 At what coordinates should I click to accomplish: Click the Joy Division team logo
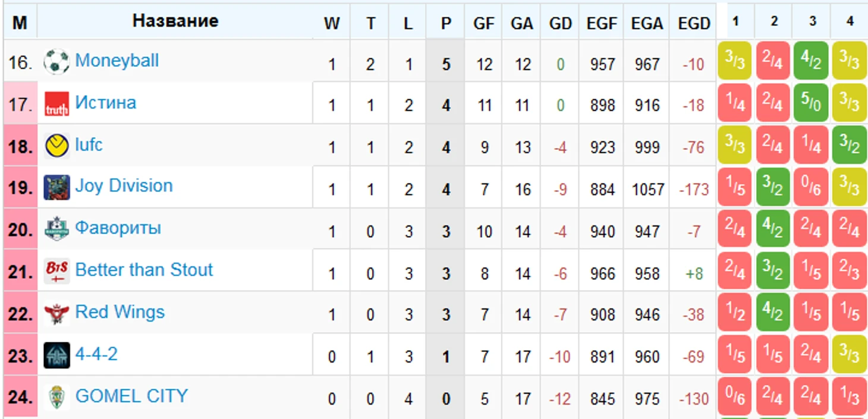pyautogui.click(x=56, y=188)
